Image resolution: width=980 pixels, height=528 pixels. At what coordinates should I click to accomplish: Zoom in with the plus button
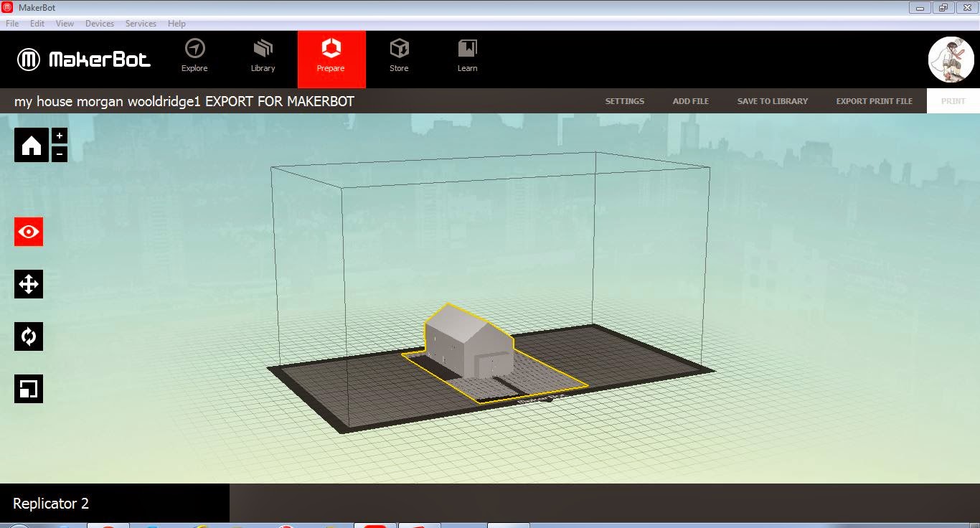[x=60, y=136]
